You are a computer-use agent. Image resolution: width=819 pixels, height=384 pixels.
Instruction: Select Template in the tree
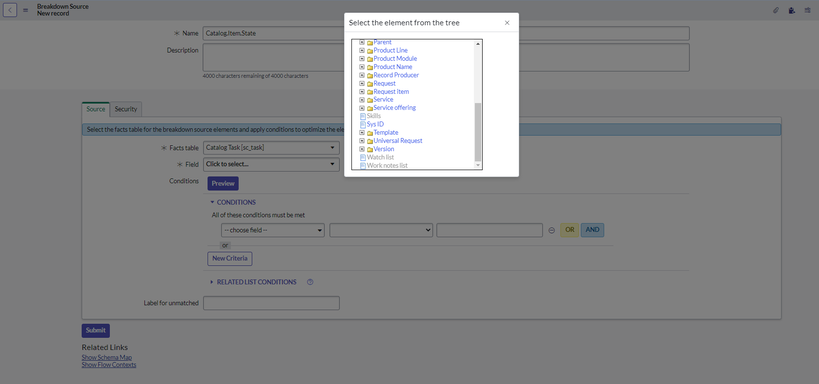385,133
